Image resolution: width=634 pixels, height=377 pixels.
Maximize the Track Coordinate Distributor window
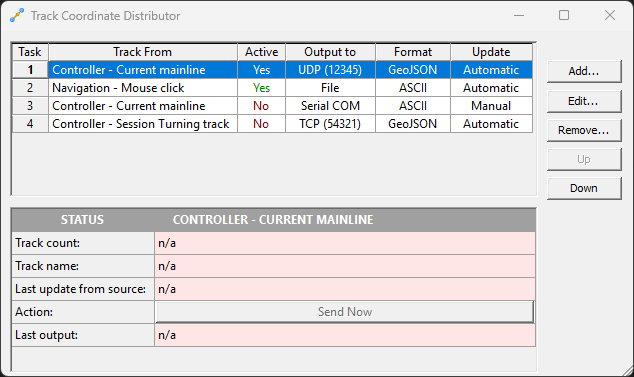click(x=564, y=15)
